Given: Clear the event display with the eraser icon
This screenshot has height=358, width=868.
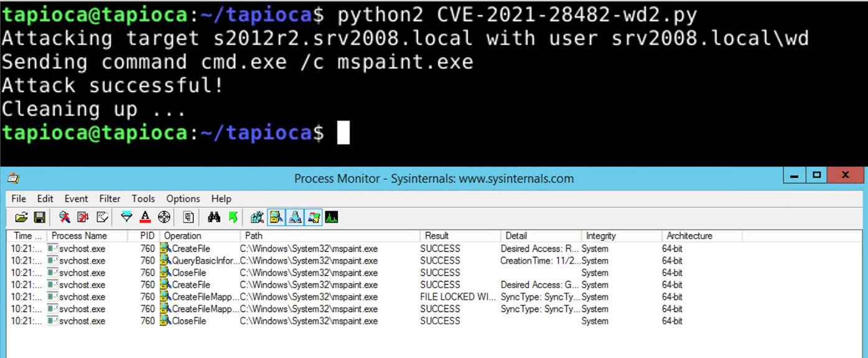Looking at the screenshot, I should click(x=102, y=218).
